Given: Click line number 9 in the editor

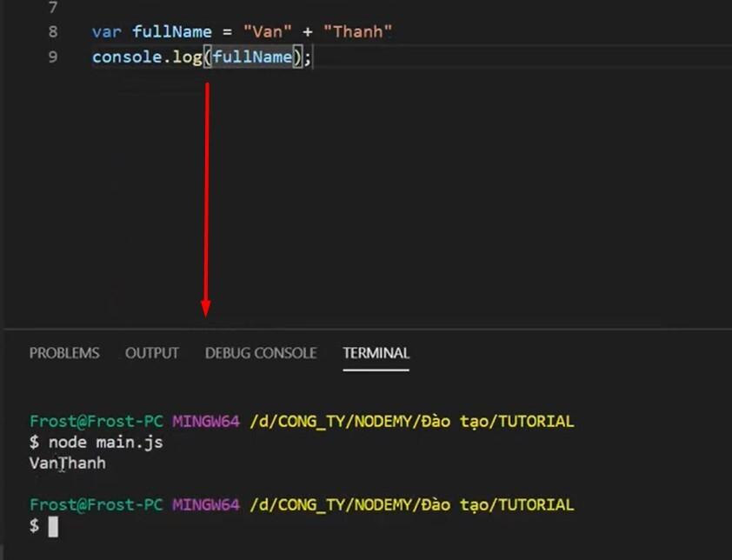Looking at the screenshot, I should [x=51, y=57].
